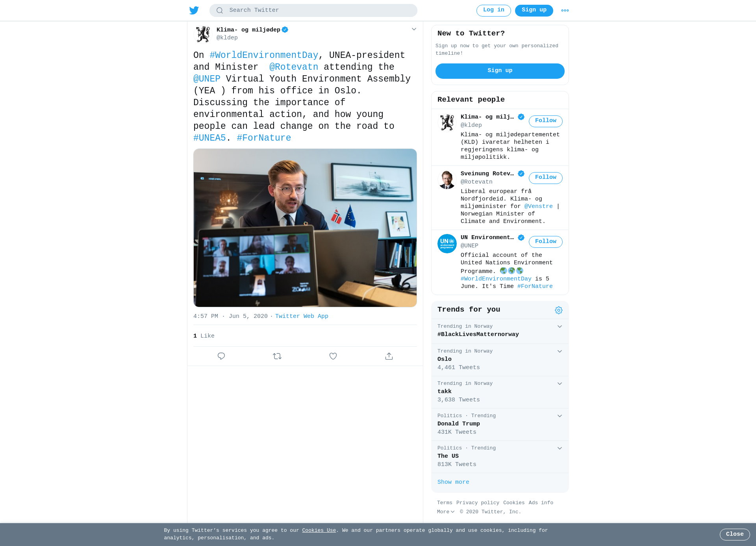This screenshot has height=546, width=756.
Task: Open trends settings gear icon
Action: click(559, 310)
